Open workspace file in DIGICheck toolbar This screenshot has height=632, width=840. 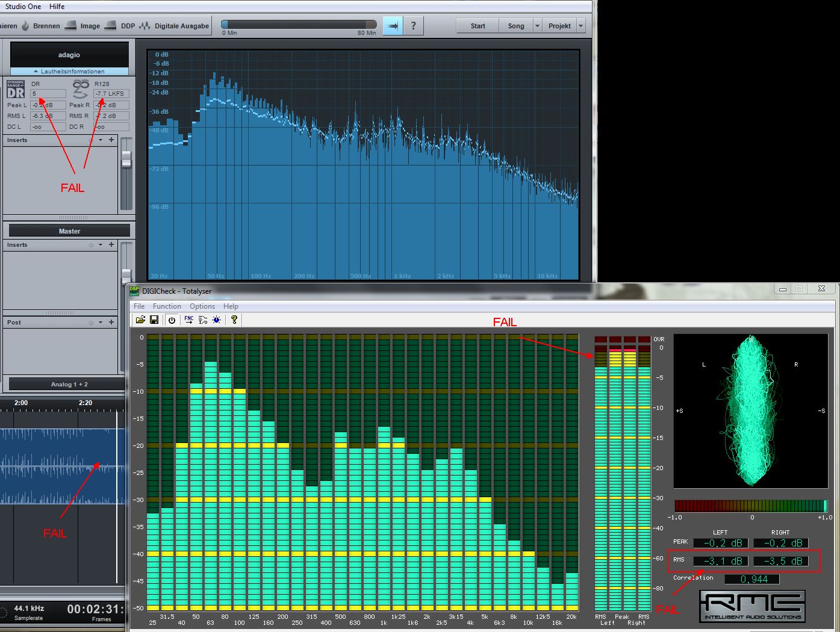tap(140, 320)
